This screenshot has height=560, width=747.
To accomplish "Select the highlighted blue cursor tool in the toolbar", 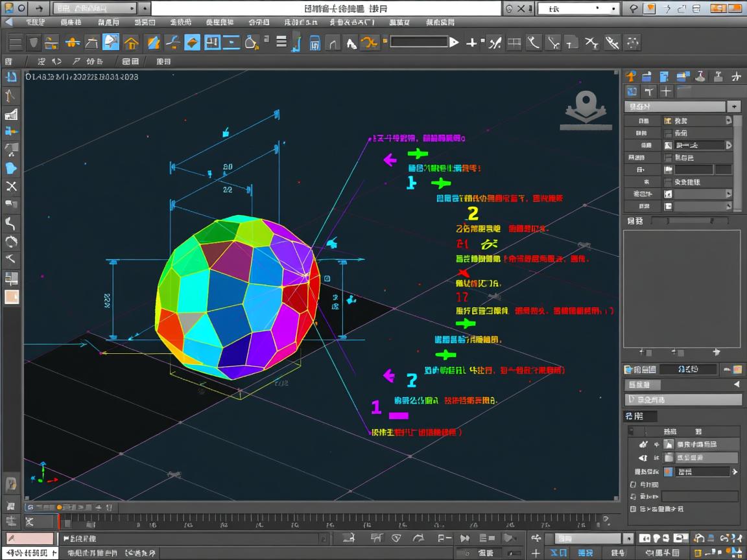I will pyautogui.click(x=111, y=42).
